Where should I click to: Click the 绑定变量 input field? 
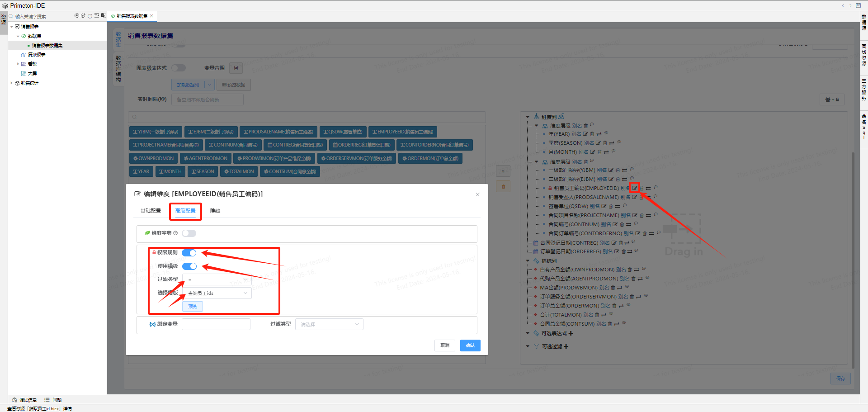(x=216, y=324)
